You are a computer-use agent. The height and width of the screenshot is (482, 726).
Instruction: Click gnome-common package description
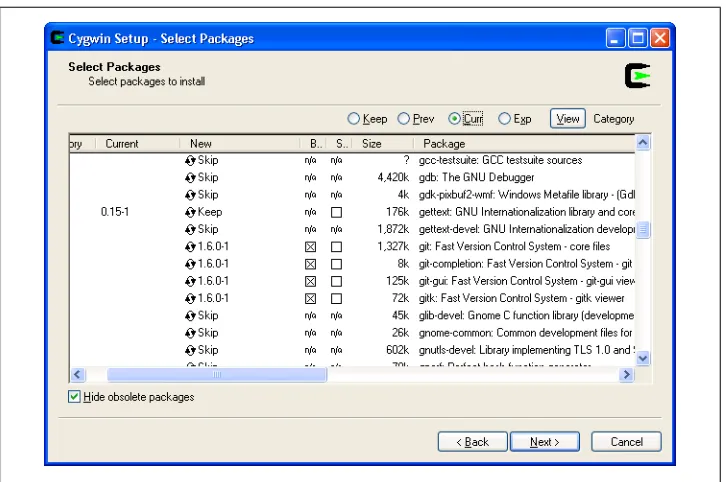526,333
